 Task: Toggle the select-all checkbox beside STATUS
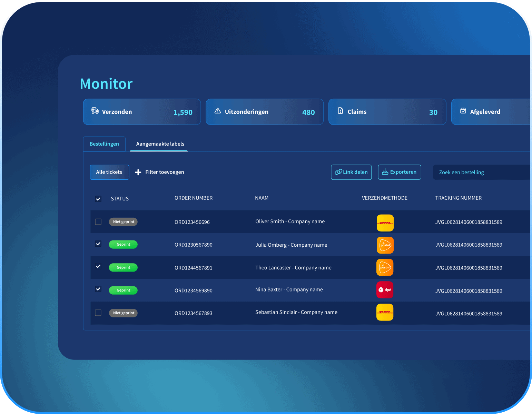tap(98, 199)
